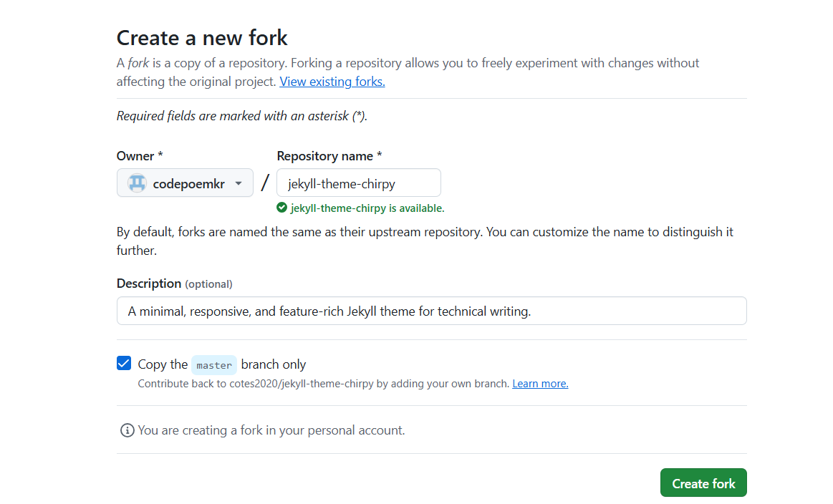Click the info circle icon
833x504 pixels.
pos(127,430)
